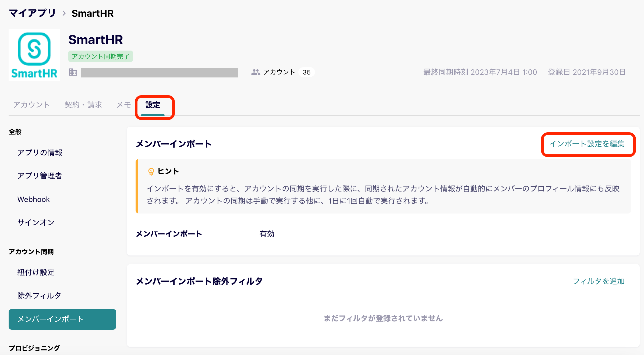
Task: Open アプリ管理者 sidebar item
Action: click(x=40, y=176)
